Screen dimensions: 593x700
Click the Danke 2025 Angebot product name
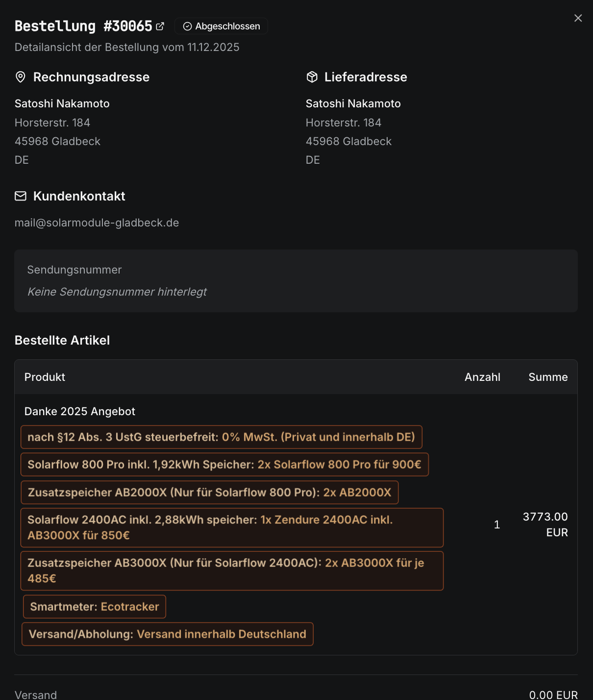tap(80, 411)
